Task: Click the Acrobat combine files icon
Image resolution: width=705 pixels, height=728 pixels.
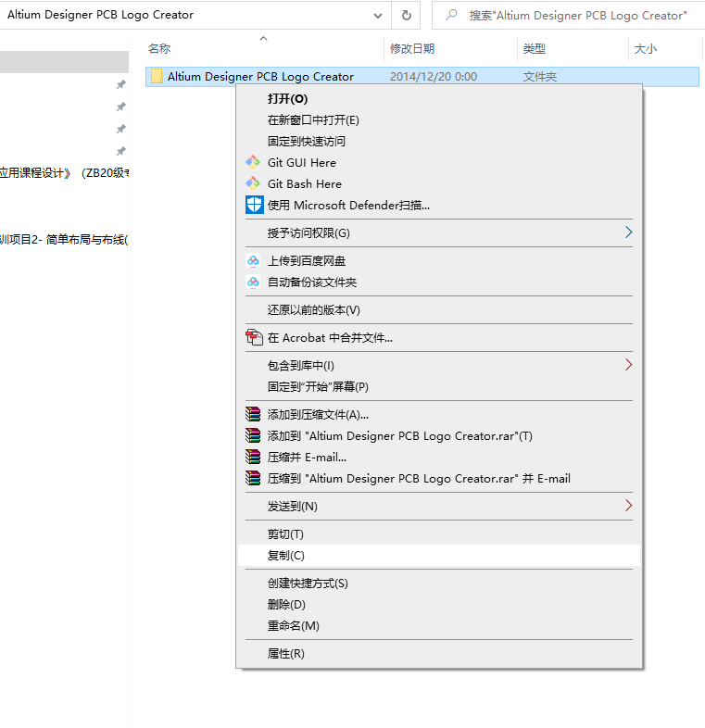Action: click(x=254, y=338)
